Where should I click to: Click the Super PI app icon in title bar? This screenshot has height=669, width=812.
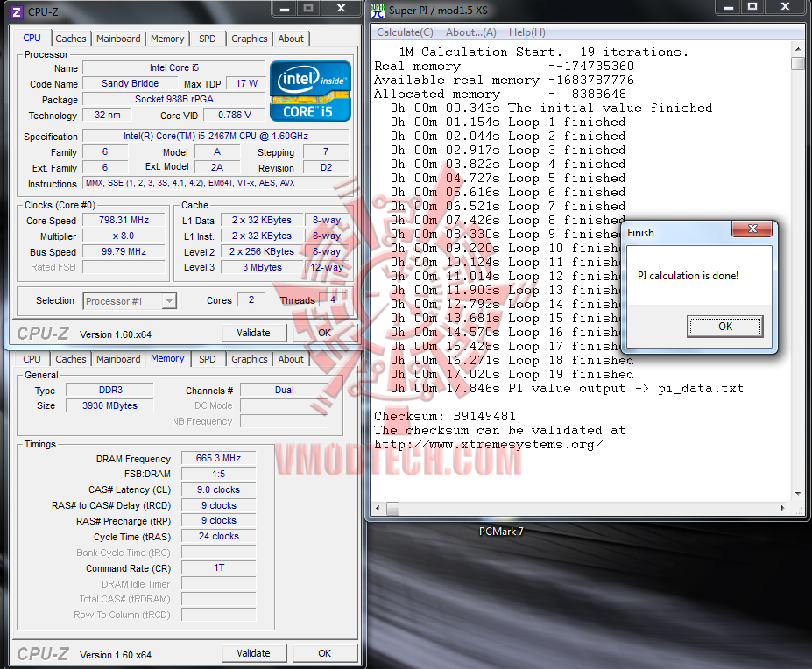coord(378,11)
